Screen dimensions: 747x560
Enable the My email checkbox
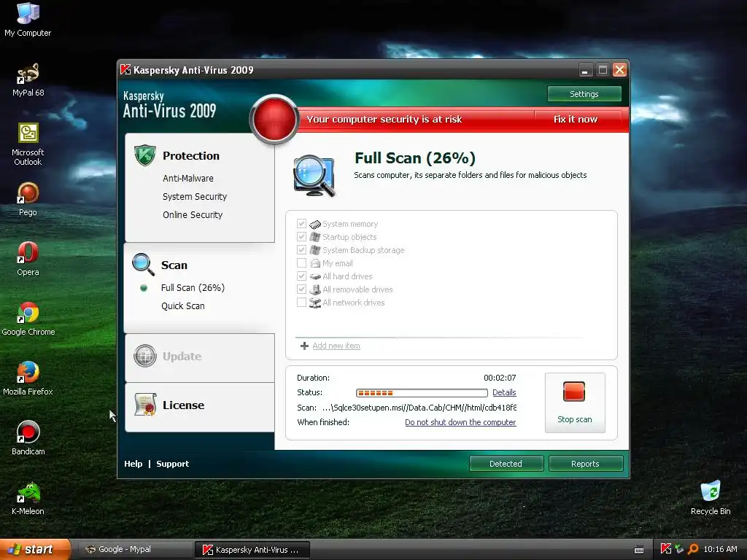301,262
